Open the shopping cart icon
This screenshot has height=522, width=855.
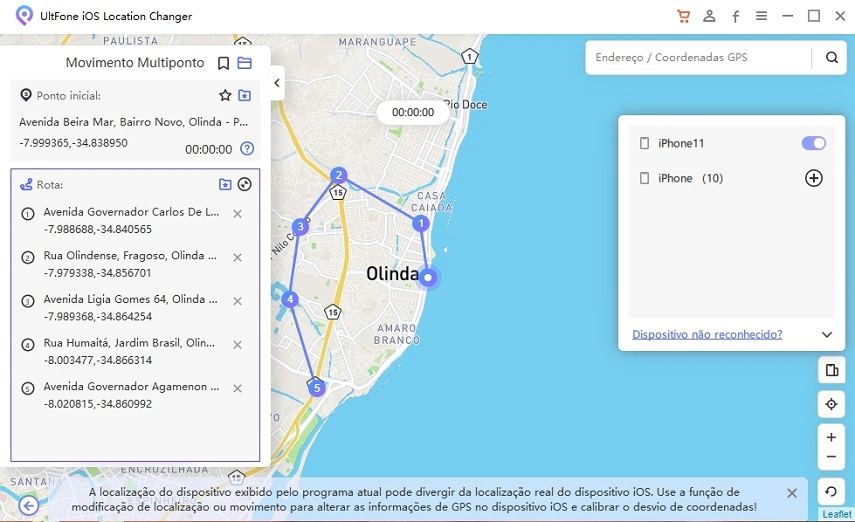683,16
